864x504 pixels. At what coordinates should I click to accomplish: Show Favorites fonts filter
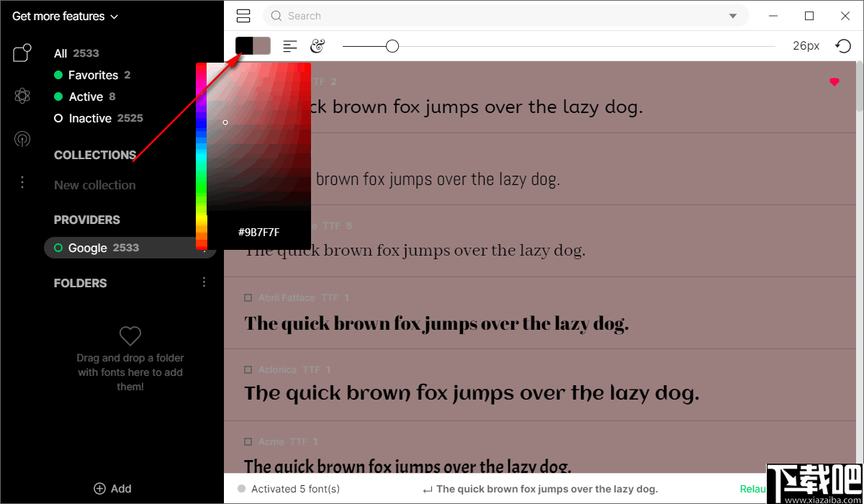tap(92, 75)
